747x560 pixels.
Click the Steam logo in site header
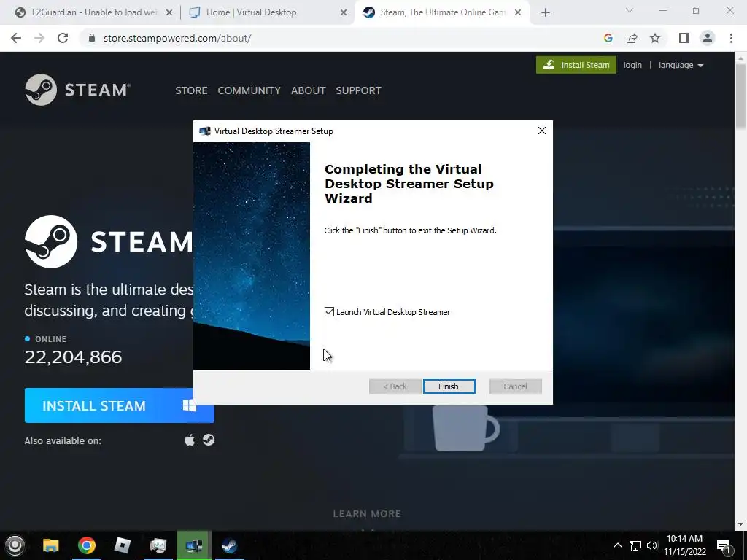77,90
